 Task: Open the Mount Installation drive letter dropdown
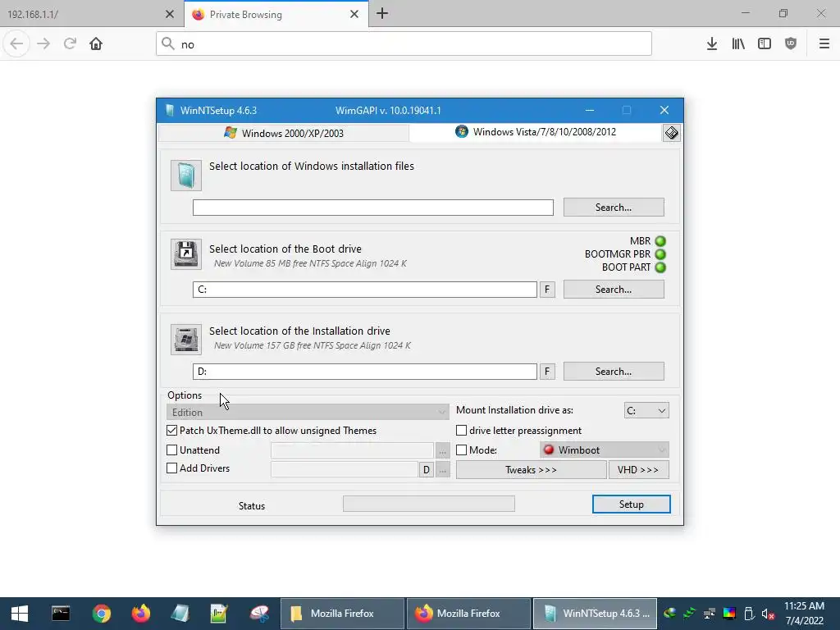646,410
